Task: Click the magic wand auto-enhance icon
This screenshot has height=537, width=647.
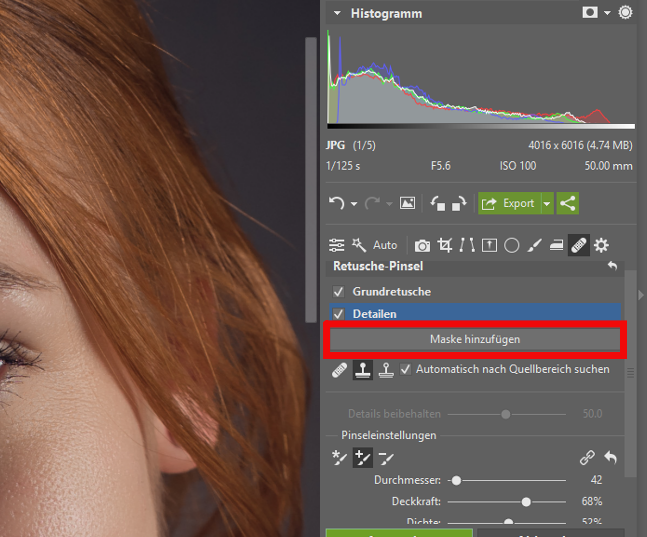Action: (x=359, y=245)
